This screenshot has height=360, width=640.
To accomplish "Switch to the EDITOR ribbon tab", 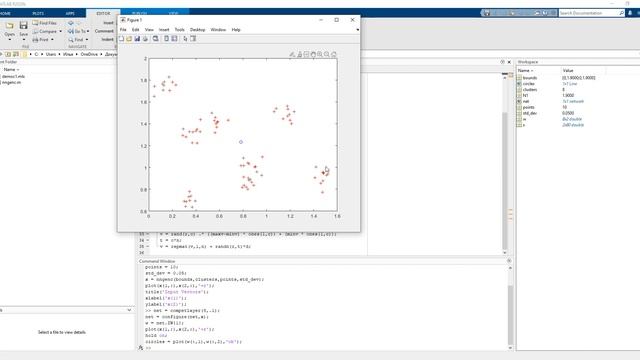I will [x=103, y=13].
